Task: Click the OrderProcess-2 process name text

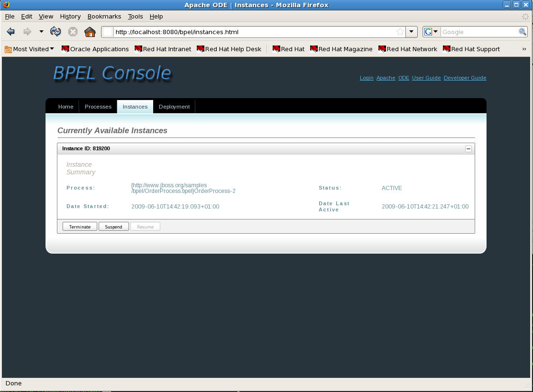Action: [183, 188]
